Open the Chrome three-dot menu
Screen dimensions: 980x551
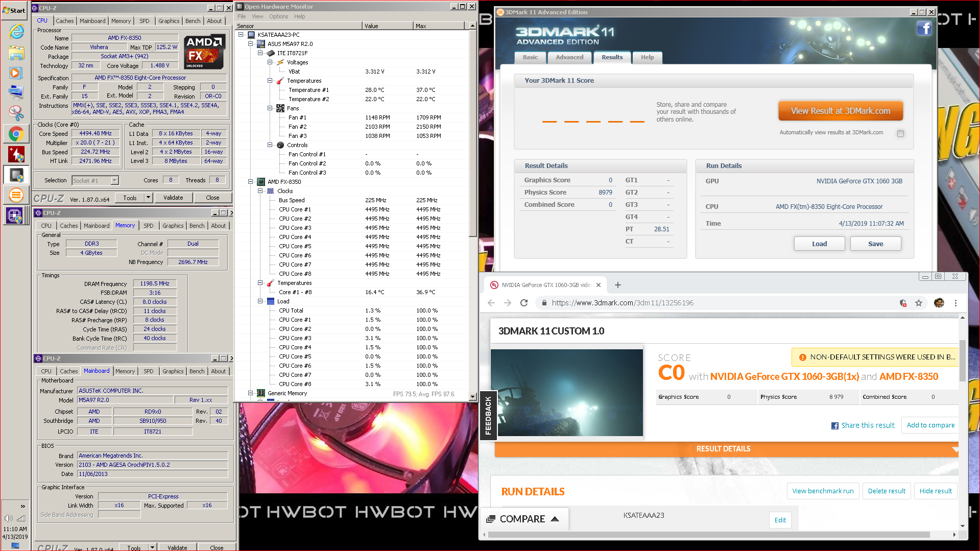pyautogui.click(x=955, y=303)
